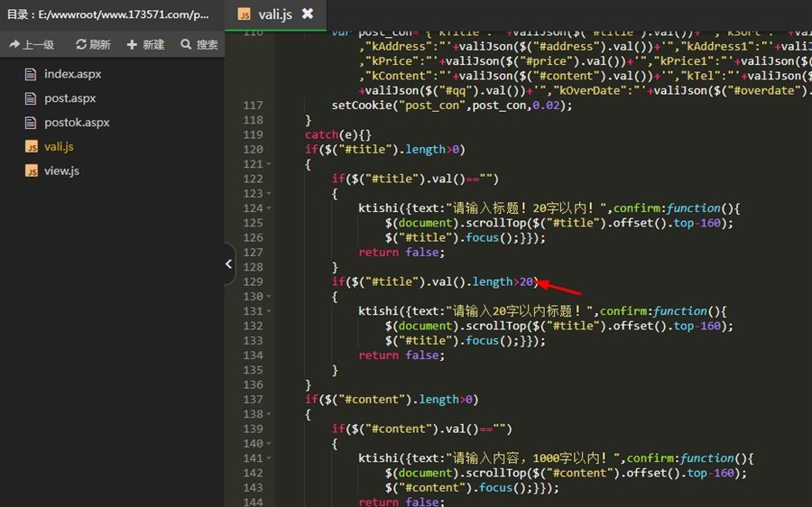
Task: Open index.aspx from the file list
Action: pyautogui.click(x=72, y=74)
